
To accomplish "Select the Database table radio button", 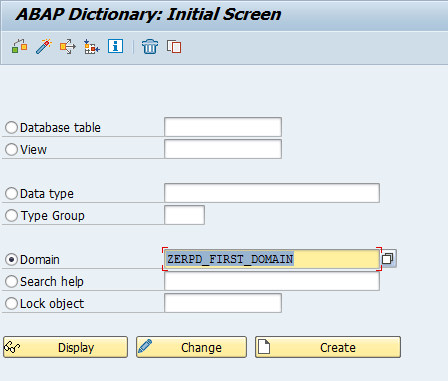I will click(x=11, y=127).
